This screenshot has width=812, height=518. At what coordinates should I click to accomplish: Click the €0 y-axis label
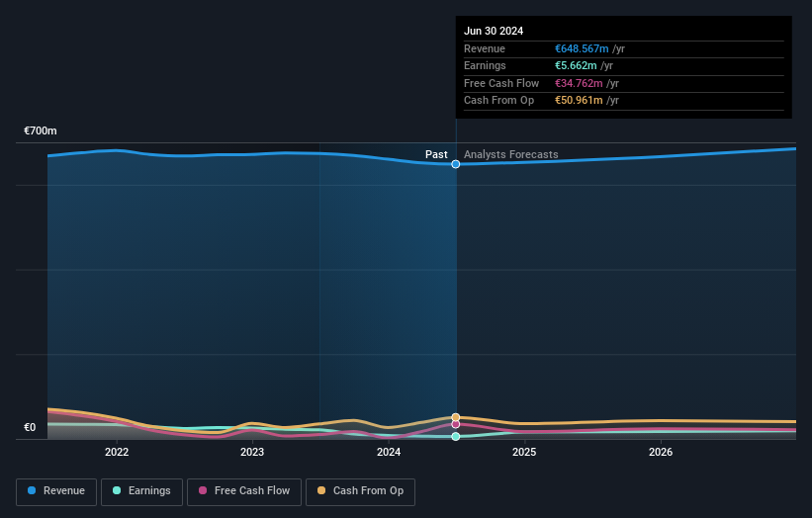[x=30, y=427]
